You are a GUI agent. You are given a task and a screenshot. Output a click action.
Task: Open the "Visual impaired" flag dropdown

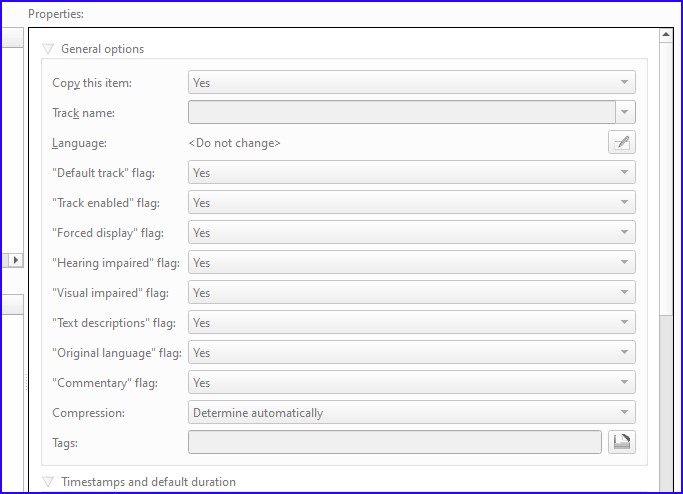tap(411, 293)
